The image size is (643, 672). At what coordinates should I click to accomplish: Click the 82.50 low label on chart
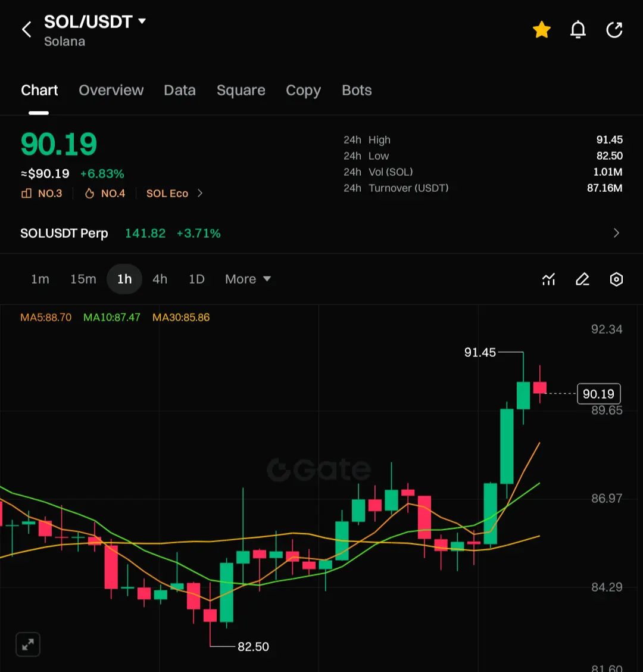coord(253,646)
